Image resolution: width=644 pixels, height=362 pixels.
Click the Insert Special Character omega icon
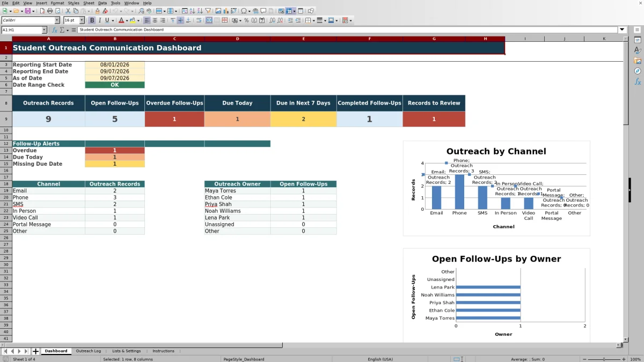[244, 11]
